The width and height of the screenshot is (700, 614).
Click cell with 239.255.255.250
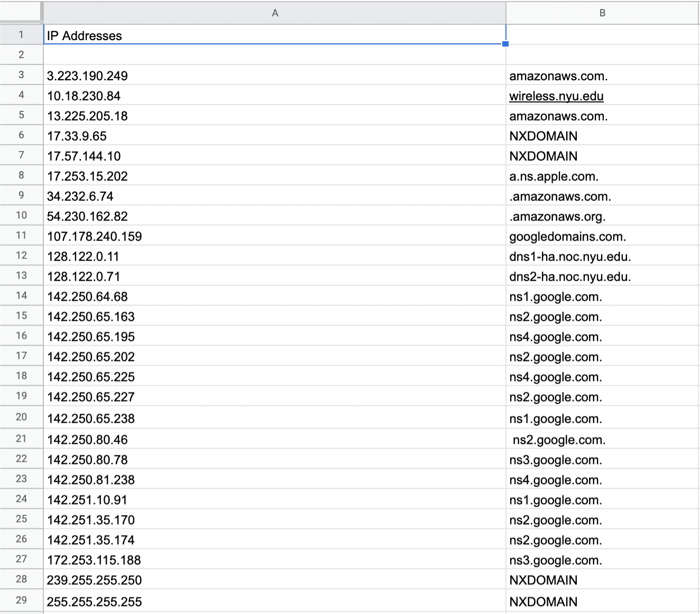click(274, 580)
